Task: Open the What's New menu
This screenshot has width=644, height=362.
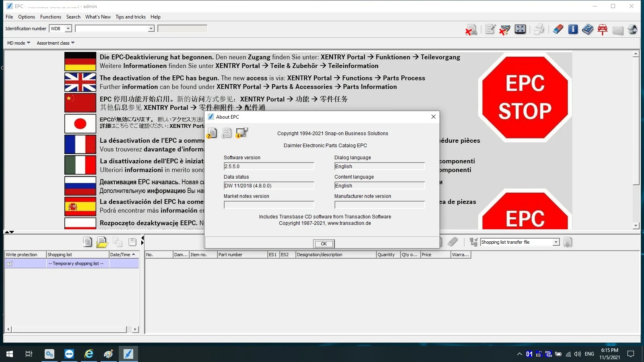Action: [x=98, y=17]
